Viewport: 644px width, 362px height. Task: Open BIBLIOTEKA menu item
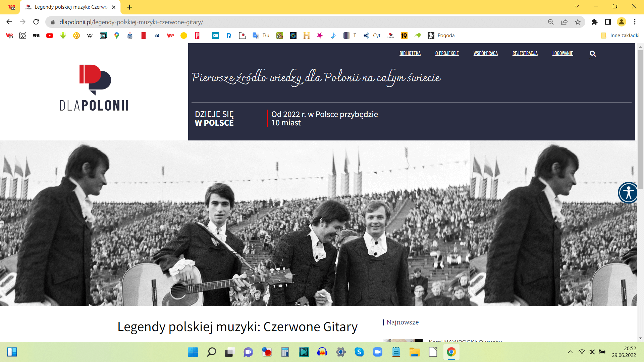click(410, 53)
